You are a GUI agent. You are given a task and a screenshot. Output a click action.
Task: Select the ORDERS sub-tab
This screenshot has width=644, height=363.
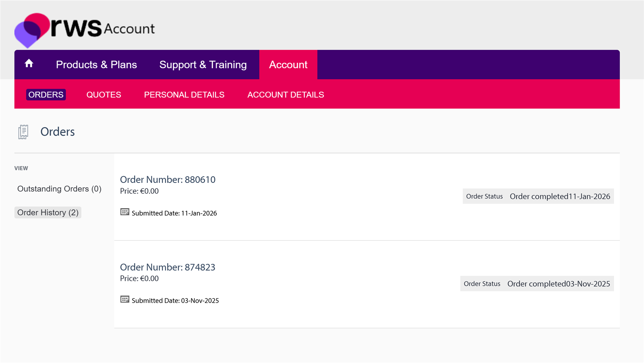pyautogui.click(x=45, y=95)
